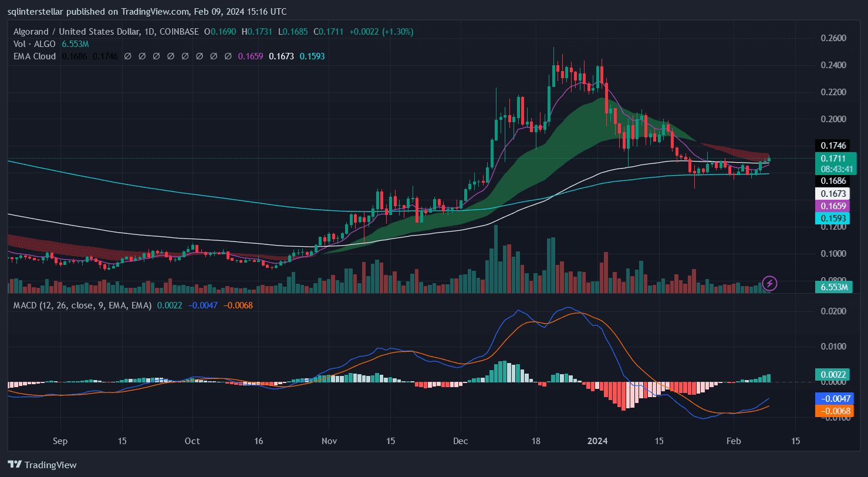Viewport: 868px width, 477px height.
Task: Click the 0.2600 price axis label
Action: [832, 38]
